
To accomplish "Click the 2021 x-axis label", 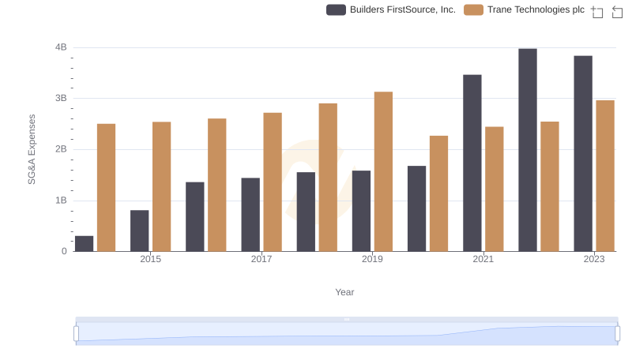I will (x=483, y=259).
